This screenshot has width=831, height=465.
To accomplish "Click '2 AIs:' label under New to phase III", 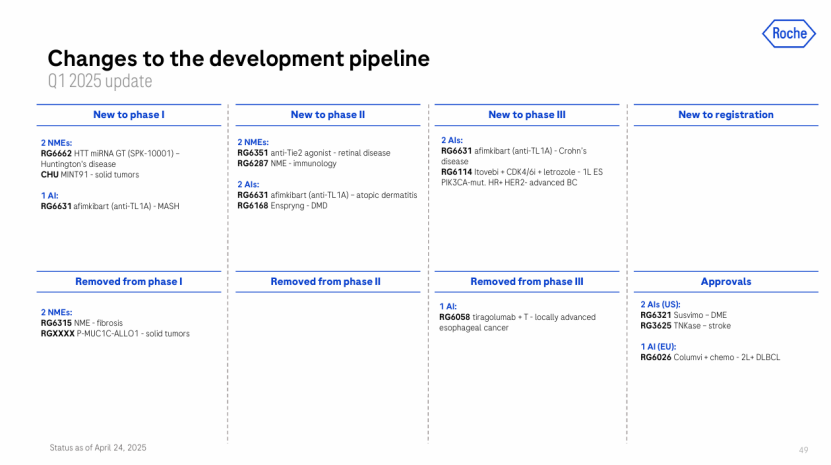I will [452, 140].
